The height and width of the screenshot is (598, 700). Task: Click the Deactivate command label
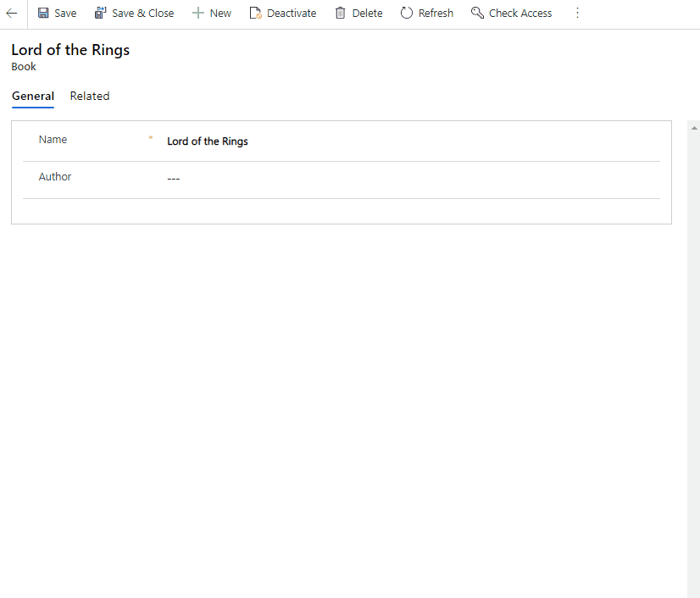[x=292, y=14]
